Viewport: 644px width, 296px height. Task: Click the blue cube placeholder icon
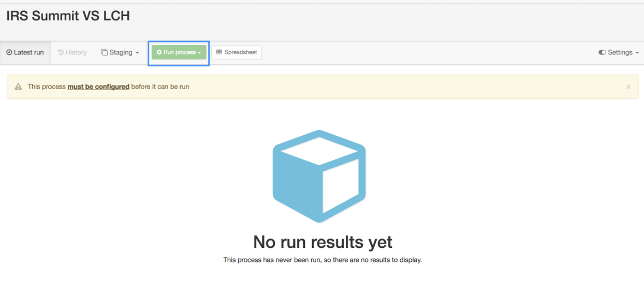click(x=319, y=176)
